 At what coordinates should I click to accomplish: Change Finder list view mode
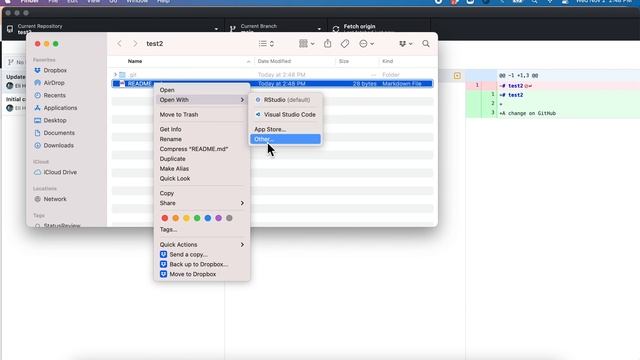pyautogui.click(x=266, y=44)
